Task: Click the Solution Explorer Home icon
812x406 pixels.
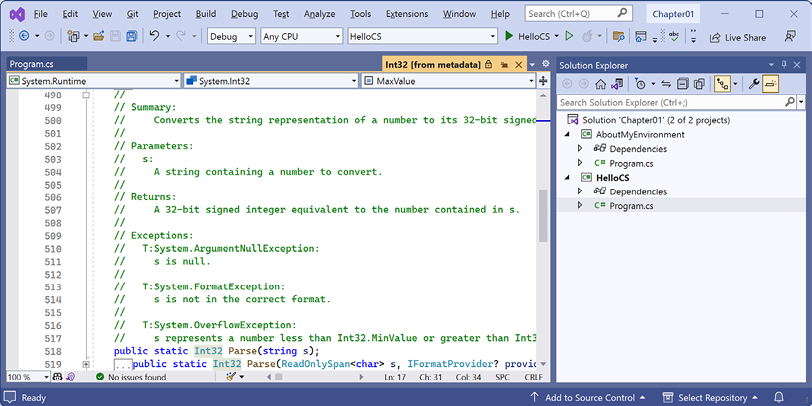Action: point(600,84)
